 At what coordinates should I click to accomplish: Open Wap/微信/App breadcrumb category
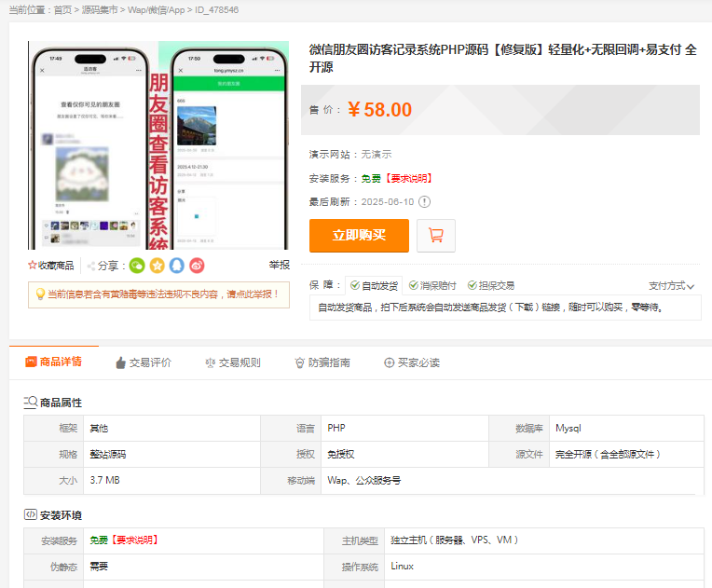[157, 10]
